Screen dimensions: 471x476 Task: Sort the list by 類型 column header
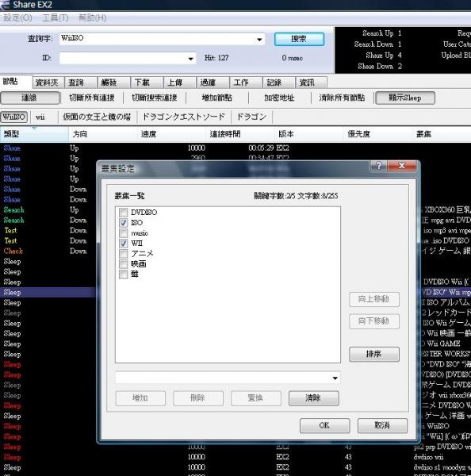click(34, 134)
